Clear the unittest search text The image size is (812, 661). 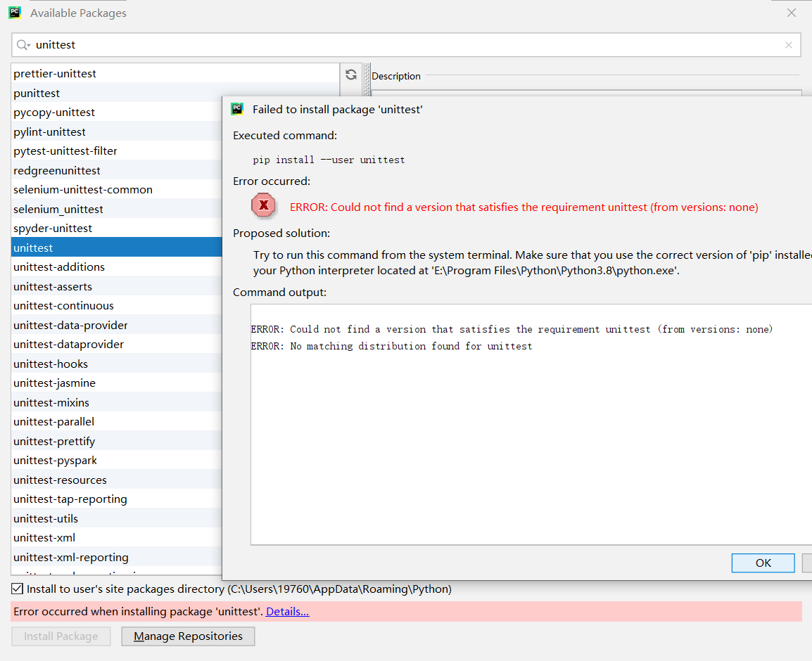pyautogui.click(x=788, y=45)
